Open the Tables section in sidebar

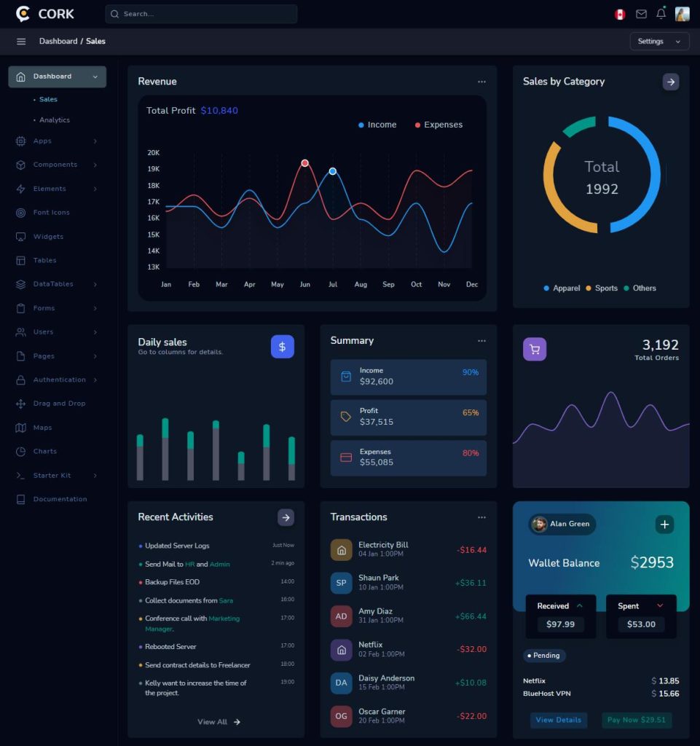point(44,260)
